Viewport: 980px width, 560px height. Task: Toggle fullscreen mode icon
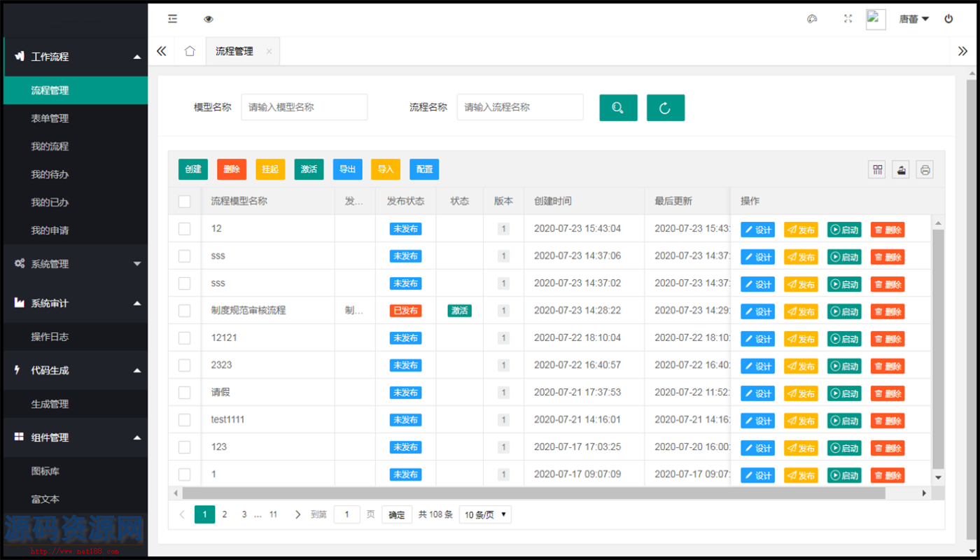click(x=848, y=19)
